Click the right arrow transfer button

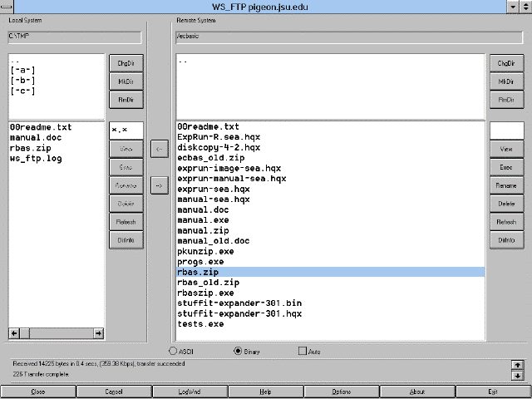coord(160,185)
